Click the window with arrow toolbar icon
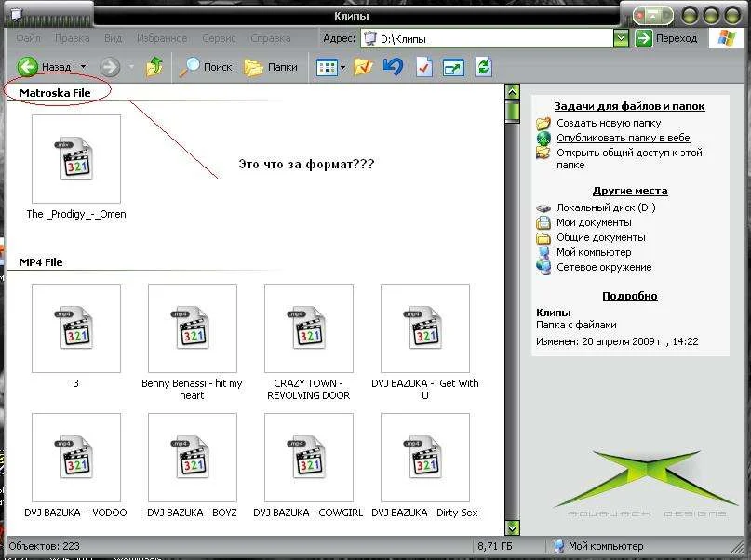 click(453, 68)
